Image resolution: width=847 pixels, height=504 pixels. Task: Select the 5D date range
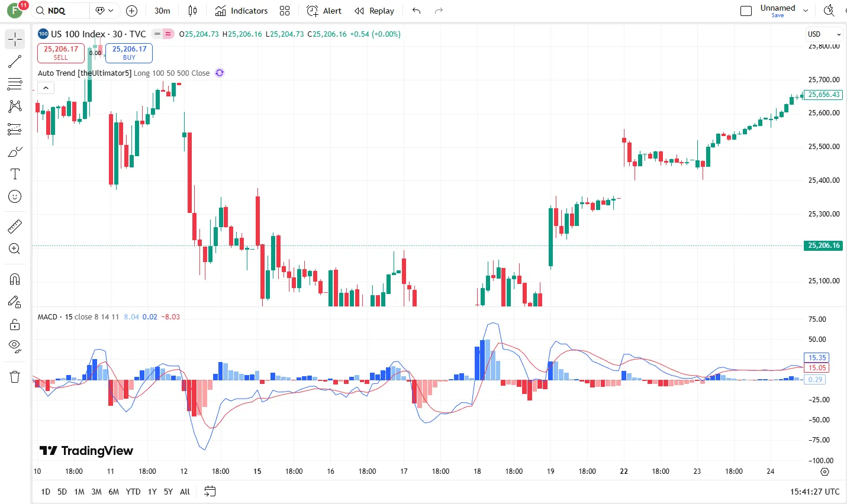coord(62,492)
